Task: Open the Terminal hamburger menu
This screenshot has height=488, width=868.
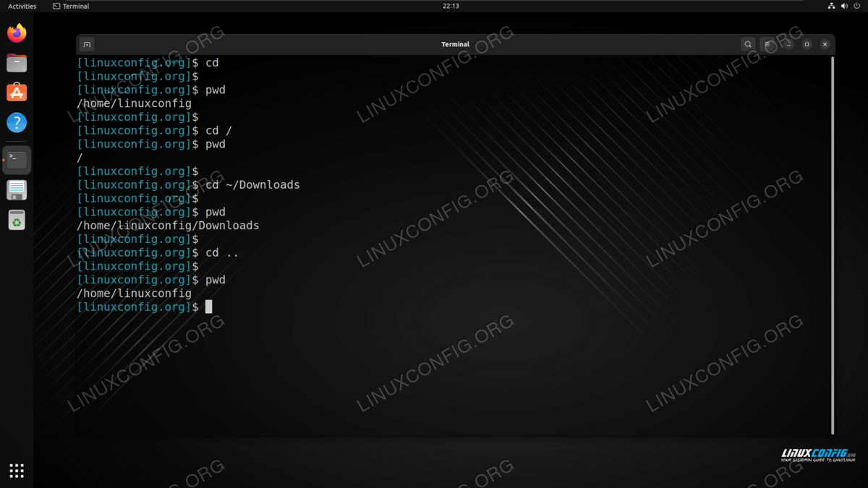Action: coord(767,44)
